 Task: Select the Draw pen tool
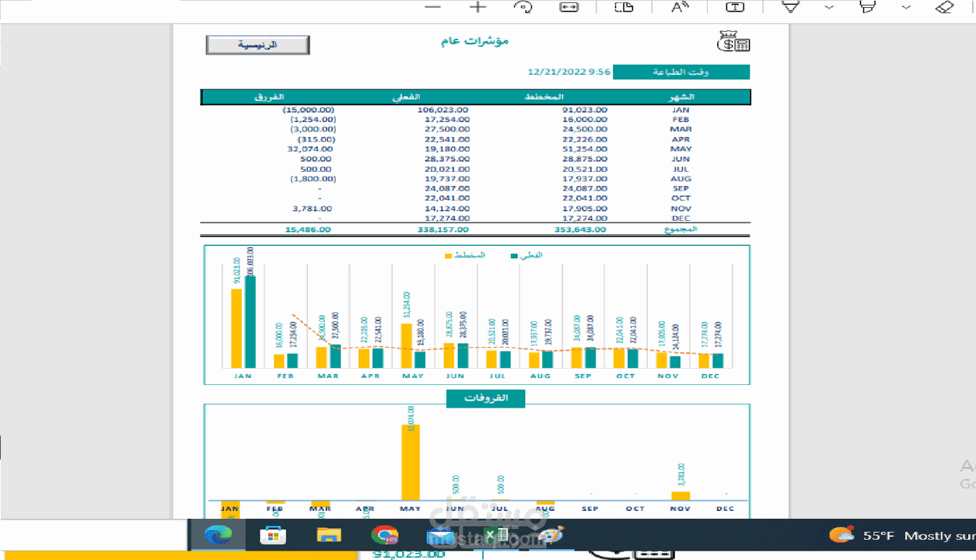791,7
